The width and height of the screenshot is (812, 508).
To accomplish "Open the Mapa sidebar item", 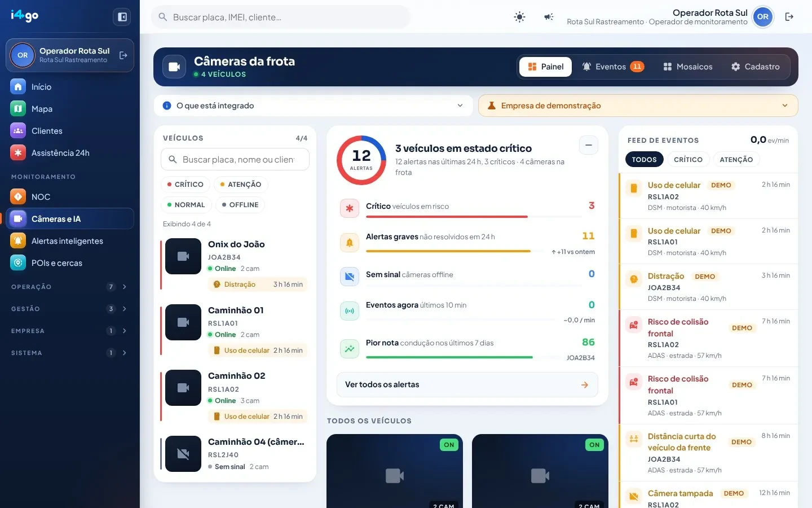I will [x=70, y=109].
